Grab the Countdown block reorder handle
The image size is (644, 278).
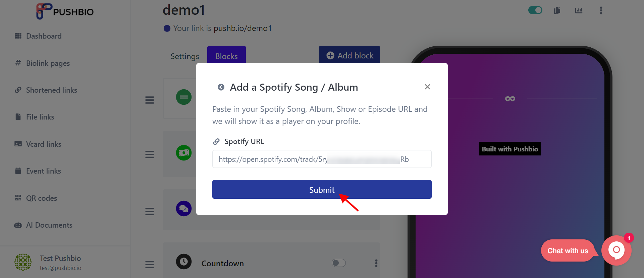[x=150, y=265]
